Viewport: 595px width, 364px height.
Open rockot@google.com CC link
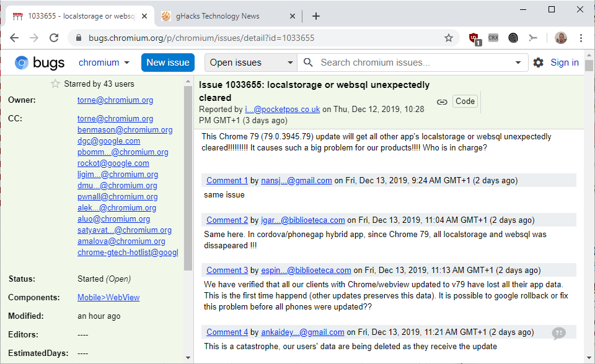point(113,163)
